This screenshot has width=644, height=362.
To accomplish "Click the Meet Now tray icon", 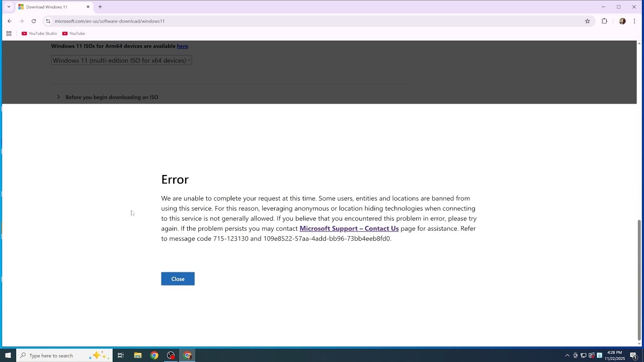I will tap(576, 355).
